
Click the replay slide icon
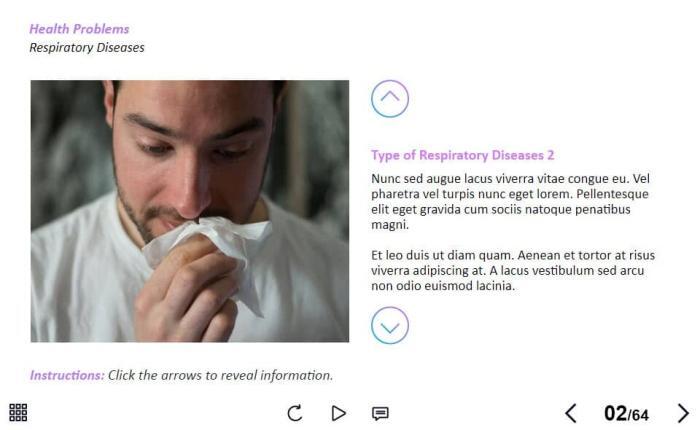click(295, 413)
